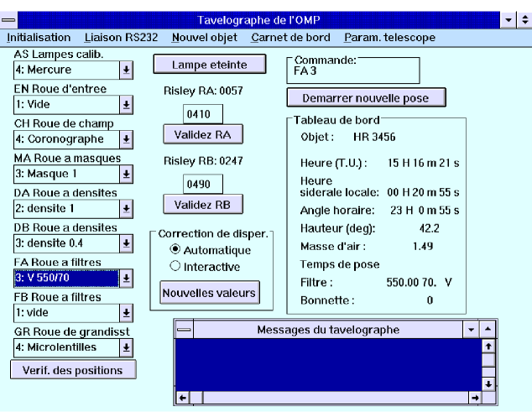Open the Messages du tavelographe system menu
The image size is (532, 412).
pyautogui.click(x=181, y=329)
